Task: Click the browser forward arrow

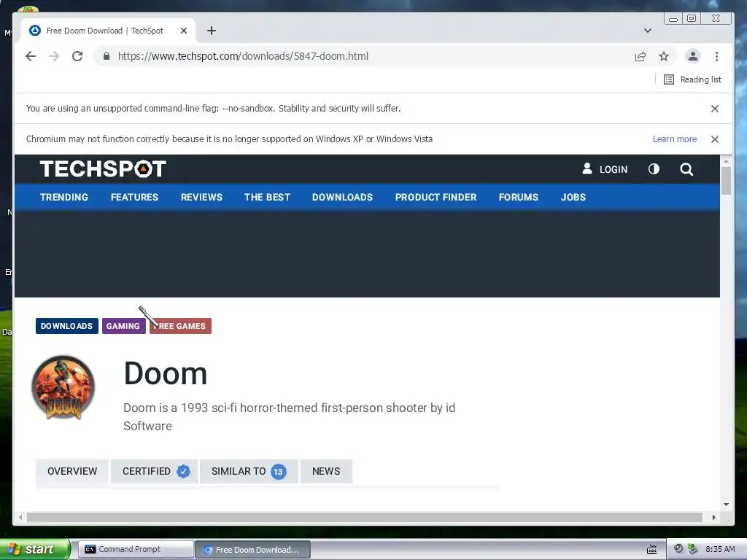Action: click(x=54, y=56)
